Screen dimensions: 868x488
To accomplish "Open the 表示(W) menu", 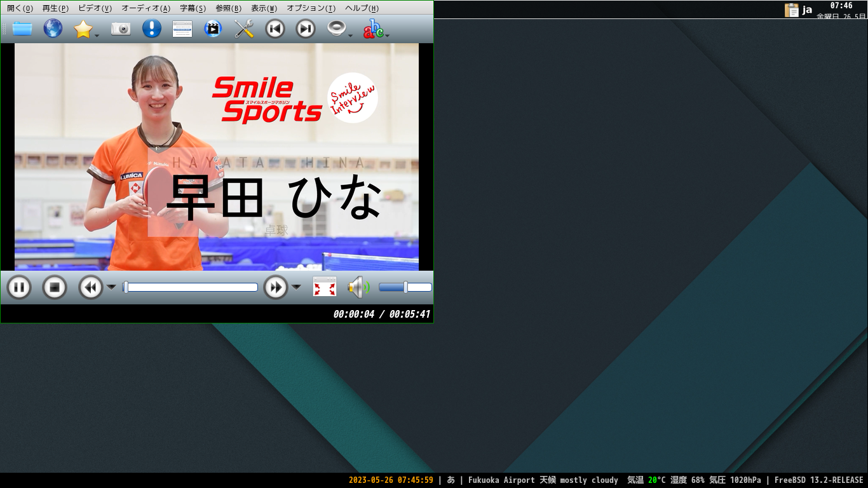I will point(264,8).
